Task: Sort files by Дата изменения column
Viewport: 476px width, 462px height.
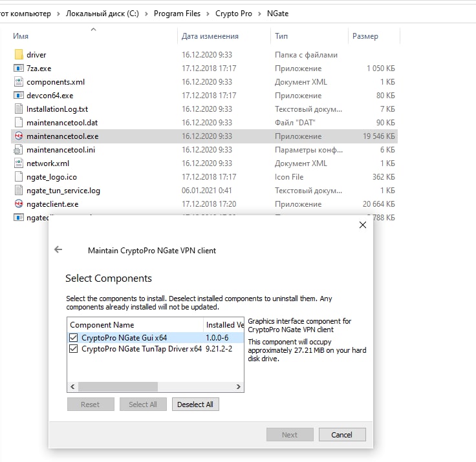Action: tap(210, 36)
